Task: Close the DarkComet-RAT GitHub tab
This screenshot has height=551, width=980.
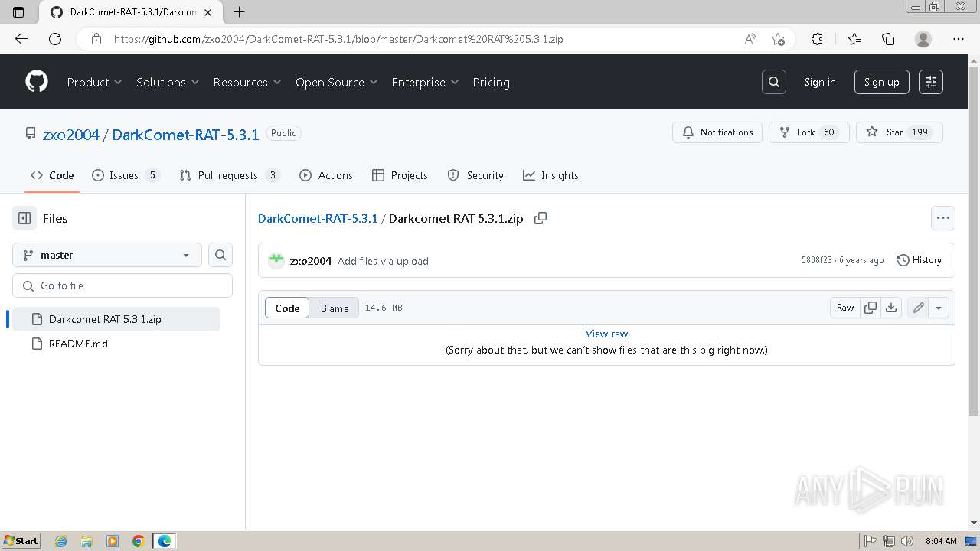Action: click(208, 12)
